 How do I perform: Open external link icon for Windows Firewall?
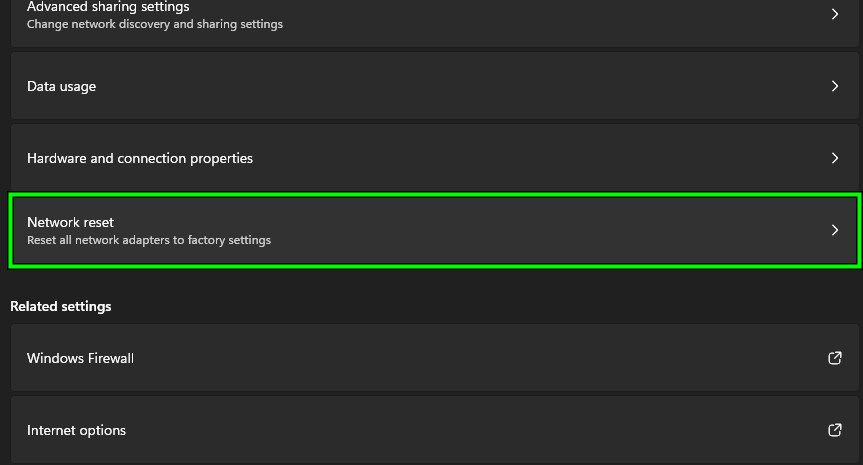pos(835,358)
